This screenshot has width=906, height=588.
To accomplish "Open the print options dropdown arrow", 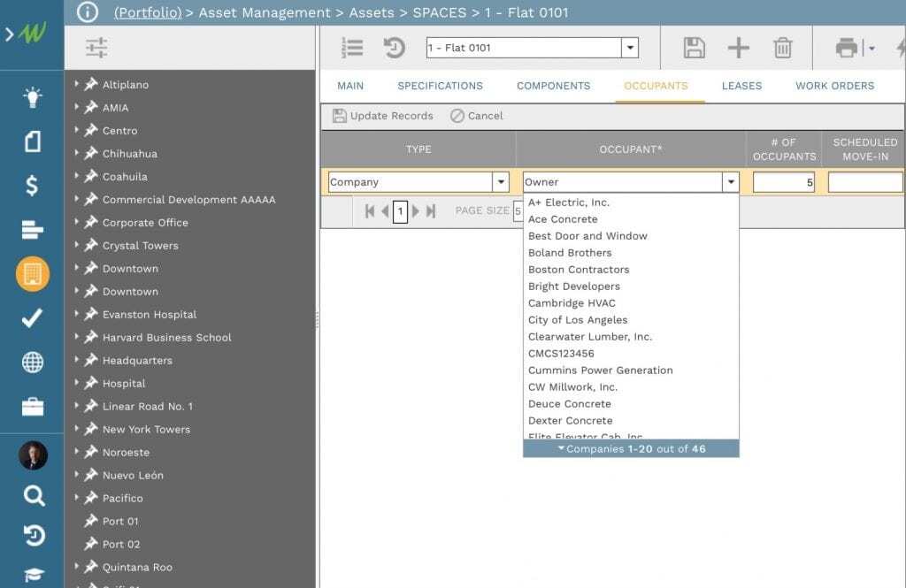I will click(871, 48).
